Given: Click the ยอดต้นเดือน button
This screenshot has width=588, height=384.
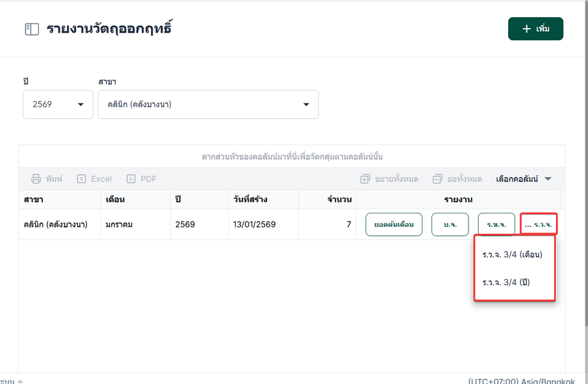Looking at the screenshot, I should pos(394,224).
